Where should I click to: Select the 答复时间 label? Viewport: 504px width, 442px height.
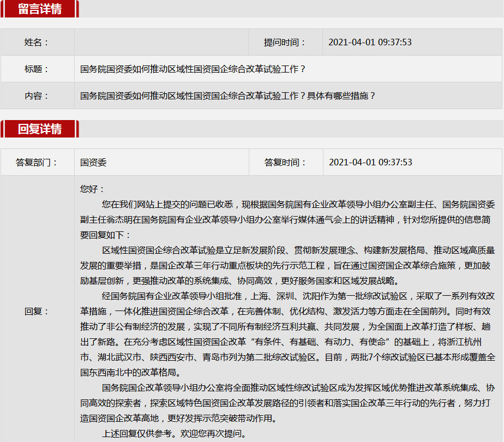click(x=285, y=163)
